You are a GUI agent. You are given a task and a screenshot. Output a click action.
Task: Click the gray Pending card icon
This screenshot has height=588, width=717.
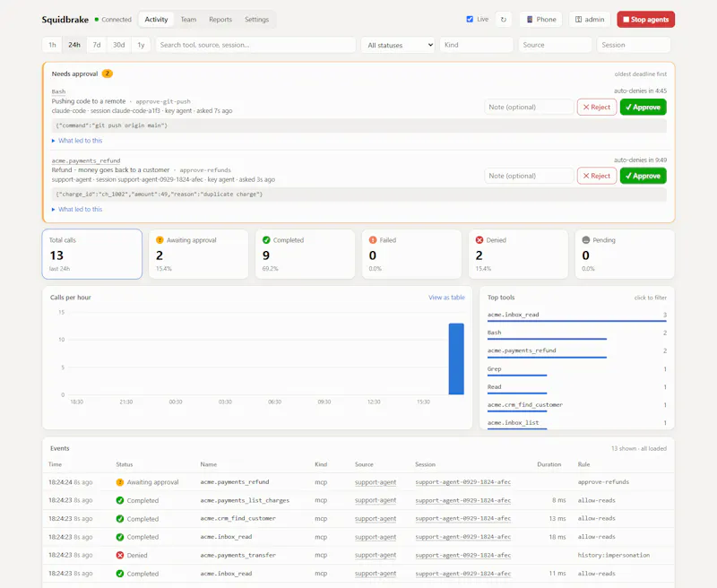586,240
